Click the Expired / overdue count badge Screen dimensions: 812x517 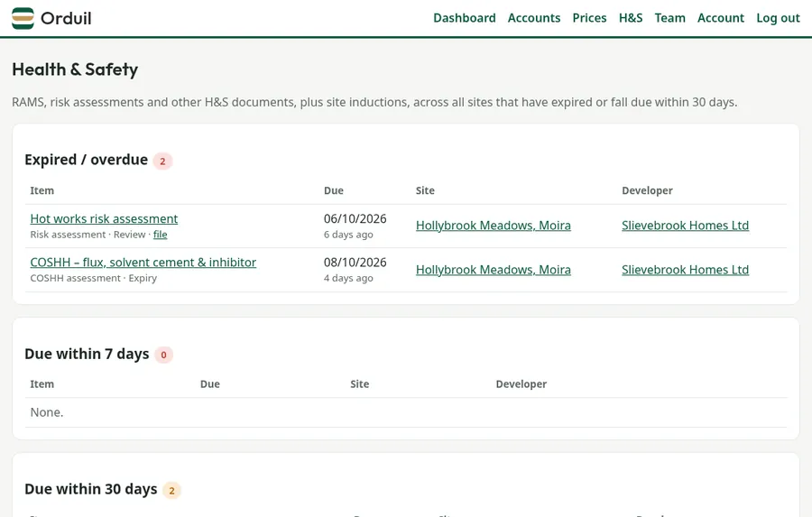click(162, 162)
